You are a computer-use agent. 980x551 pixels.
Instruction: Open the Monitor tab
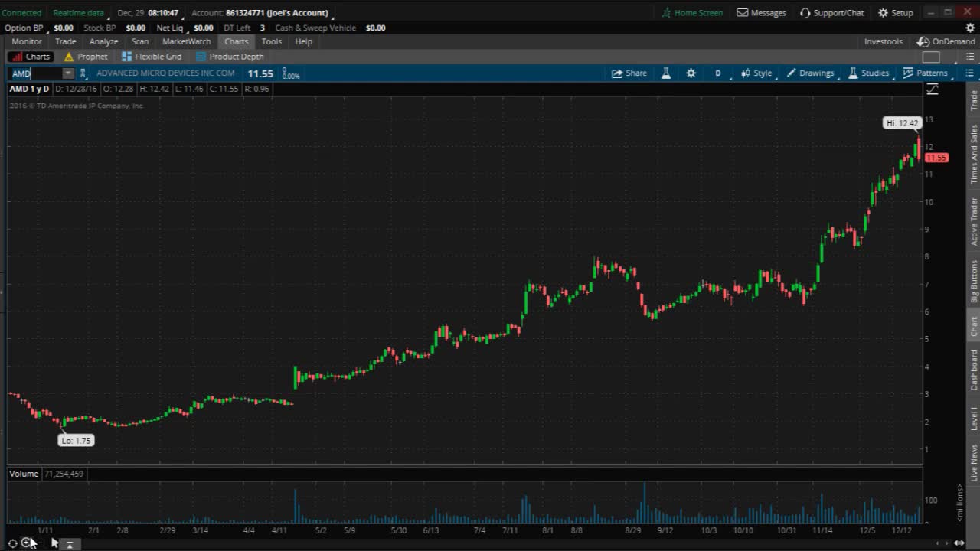pos(27,41)
